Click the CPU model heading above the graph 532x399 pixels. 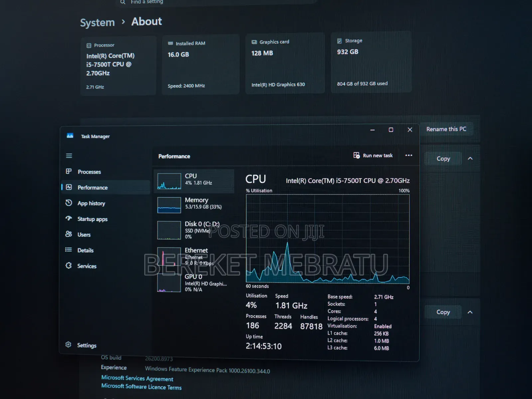(348, 181)
